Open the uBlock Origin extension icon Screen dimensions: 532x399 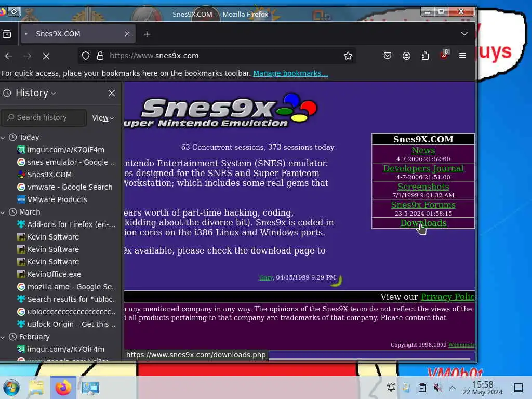[444, 55]
